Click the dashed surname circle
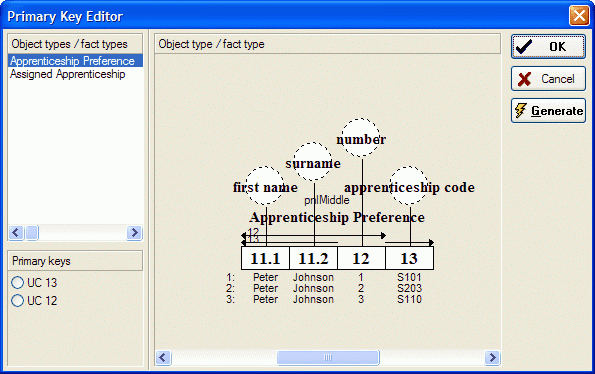This screenshot has width=595, height=374. coord(313,162)
